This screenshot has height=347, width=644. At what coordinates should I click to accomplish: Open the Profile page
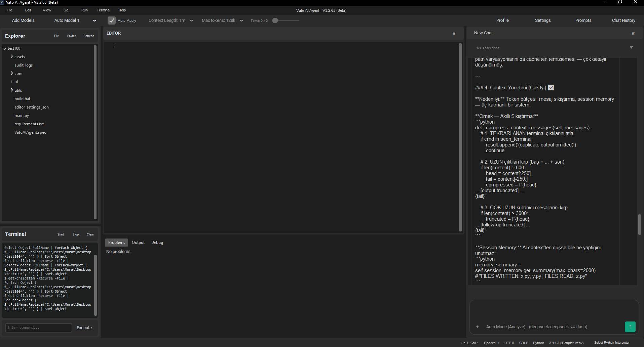(502, 20)
